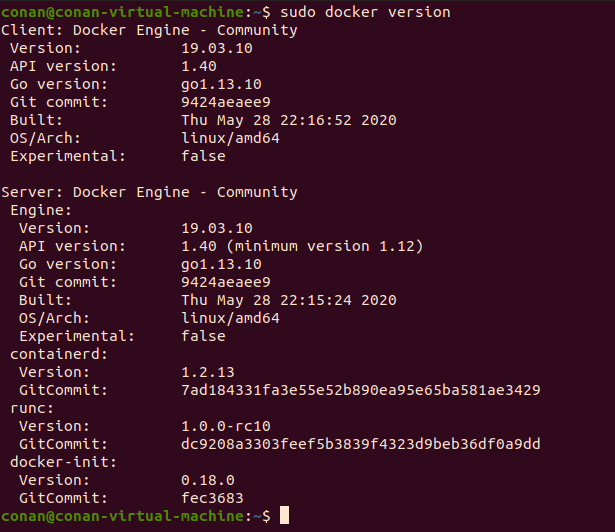The width and height of the screenshot is (615, 532).
Task: Click the 'Client: Docker Engine - Community' heading
Action: point(149,30)
